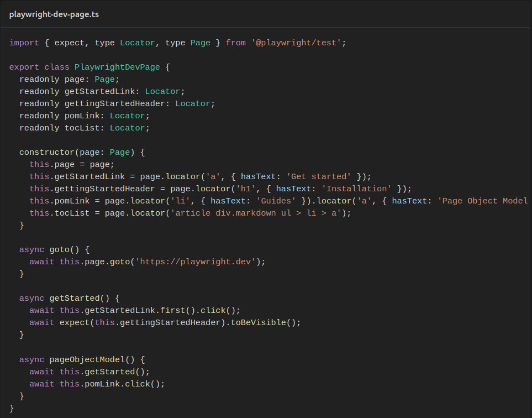Click the "async goto() {" method signature
The width and height of the screenshot is (532, 418).
[54, 250]
